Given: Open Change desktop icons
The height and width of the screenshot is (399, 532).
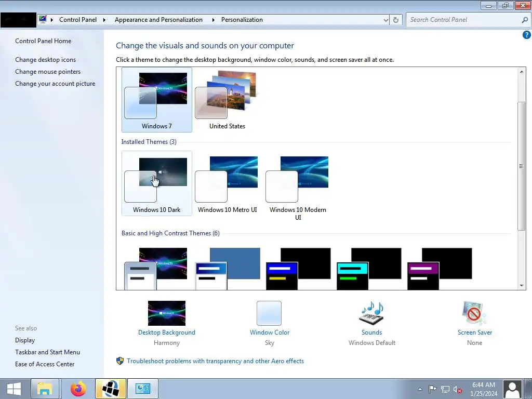Looking at the screenshot, I should tap(46, 60).
